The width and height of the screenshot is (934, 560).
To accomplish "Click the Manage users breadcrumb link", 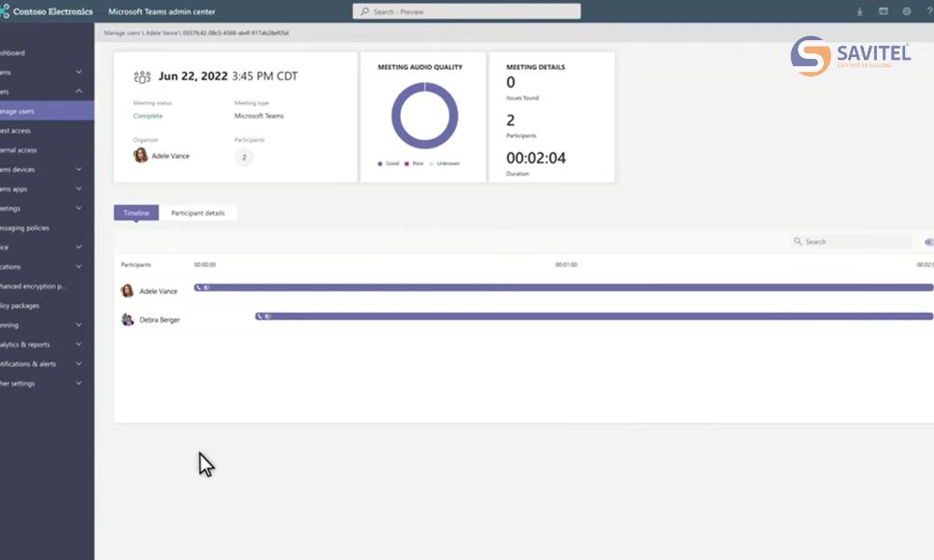I will pos(122,33).
